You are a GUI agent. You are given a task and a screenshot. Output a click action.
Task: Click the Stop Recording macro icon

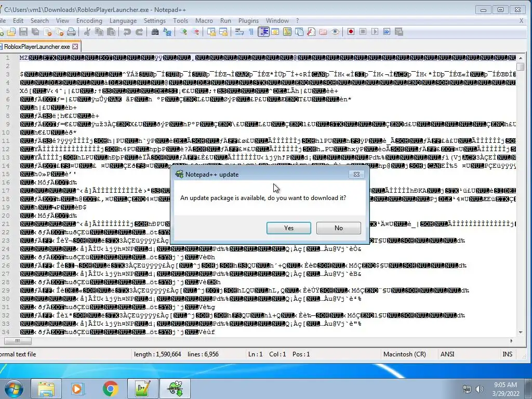(x=363, y=32)
